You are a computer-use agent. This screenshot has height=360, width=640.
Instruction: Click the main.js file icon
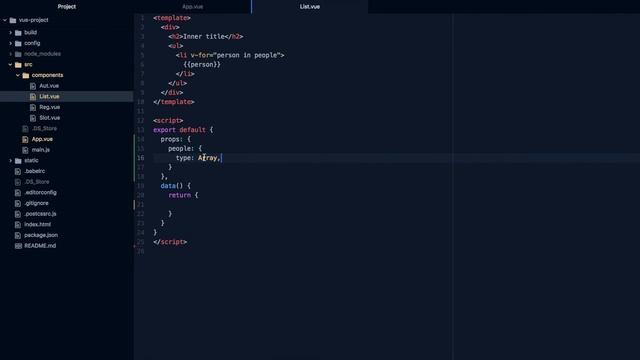coord(25,150)
